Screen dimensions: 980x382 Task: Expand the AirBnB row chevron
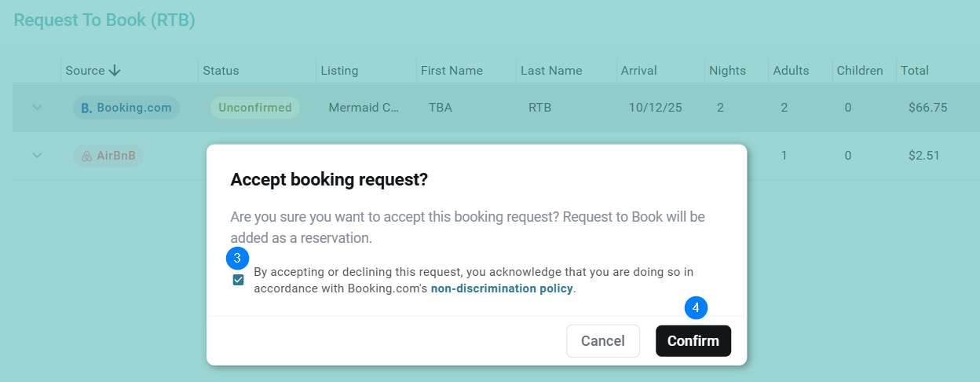click(37, 156)
